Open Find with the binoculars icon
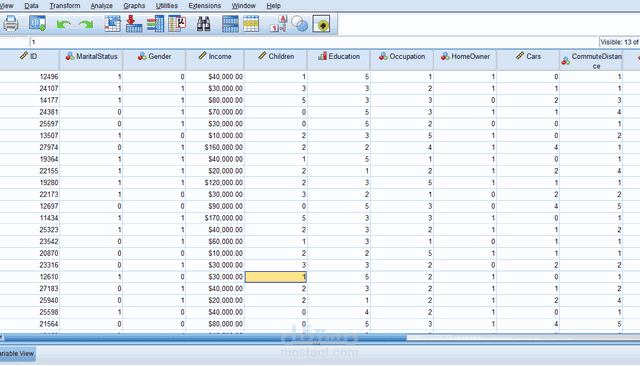This screenshot has height=366, width=640. [x=204, y=24]
